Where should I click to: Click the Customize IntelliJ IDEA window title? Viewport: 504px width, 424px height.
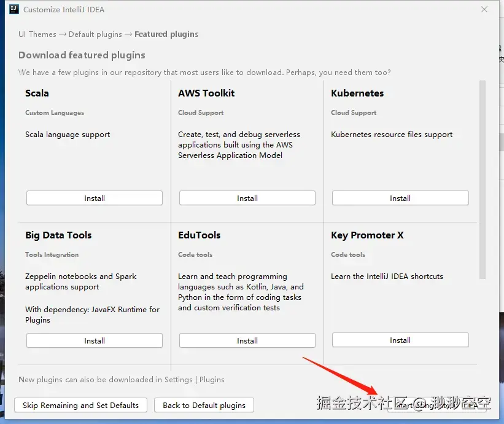[x=64, y=10]
